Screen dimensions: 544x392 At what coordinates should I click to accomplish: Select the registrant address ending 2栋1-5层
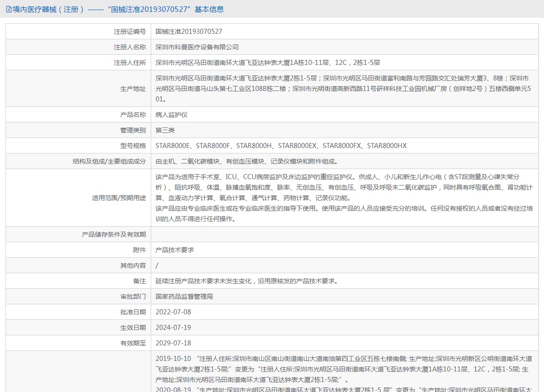(268, 63)
